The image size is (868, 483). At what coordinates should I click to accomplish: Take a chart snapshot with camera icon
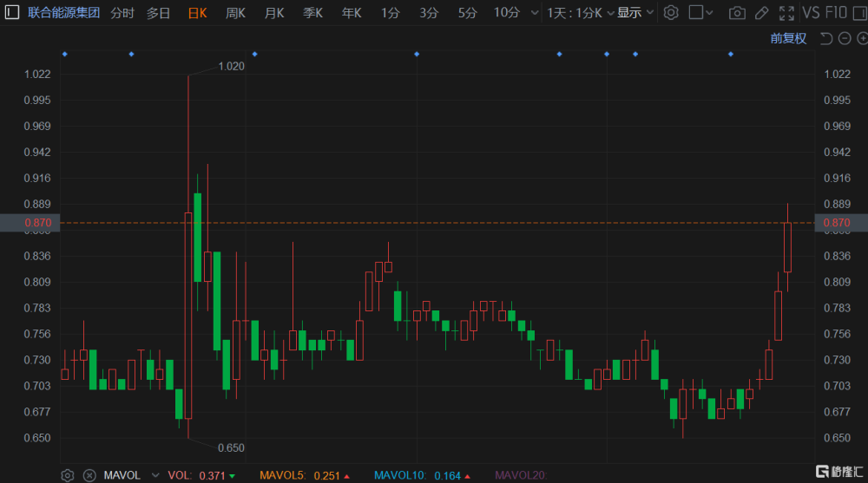point(737,13)
